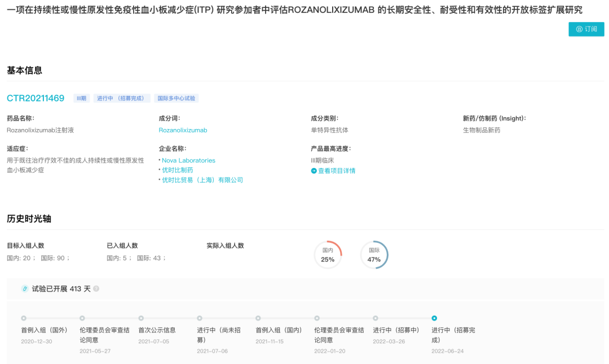Click the enrolled count 国内: 5； 国际: 43
This screenshot has width=609, height=364.
coord(136,258)
